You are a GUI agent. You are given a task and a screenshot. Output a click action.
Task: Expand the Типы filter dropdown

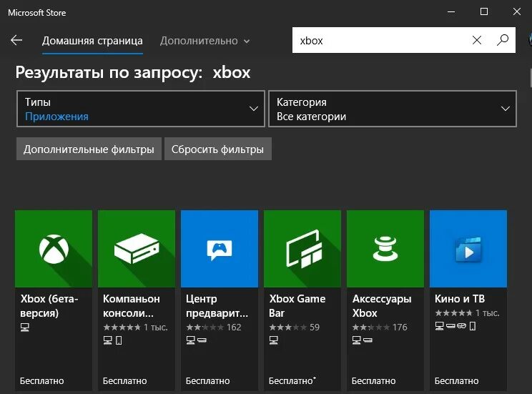pos(140,109)
